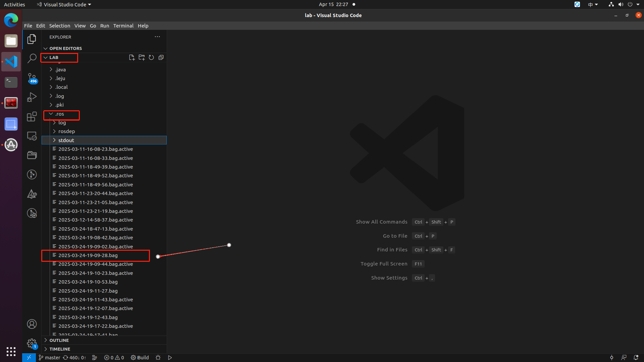Show Explorer views menu via More Actions
Viewport: 644px width, 362px height.
tap(157, 37)
